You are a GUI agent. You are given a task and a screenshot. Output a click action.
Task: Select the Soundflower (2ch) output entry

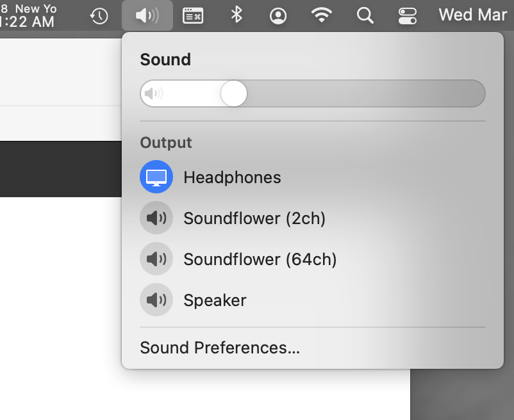[x=254, y=218]
